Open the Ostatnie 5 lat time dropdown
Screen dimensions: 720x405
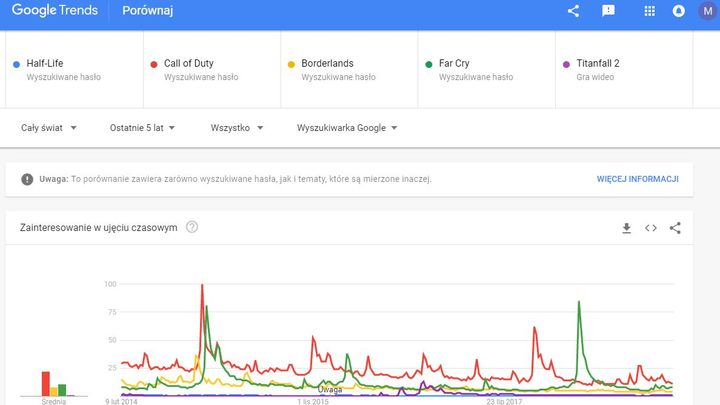143,128
